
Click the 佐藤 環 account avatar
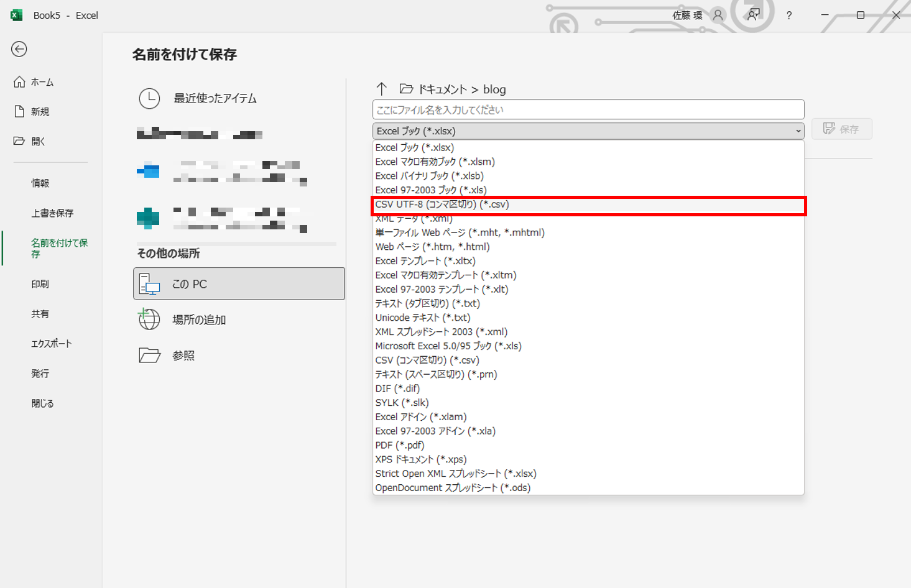[718, 14]
